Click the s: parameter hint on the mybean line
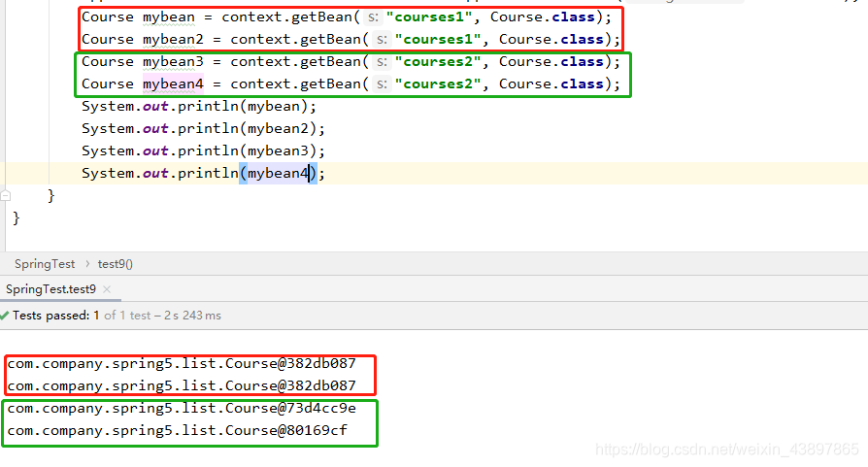 click(374, 17)
